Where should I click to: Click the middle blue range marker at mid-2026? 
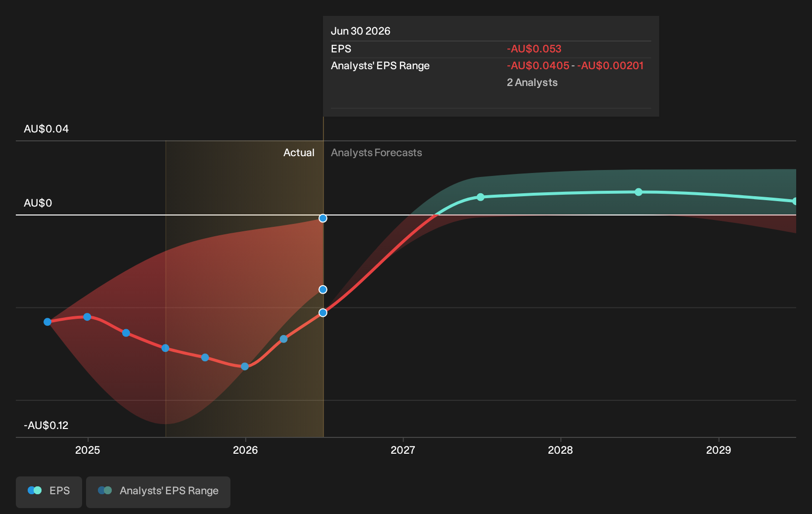coord(323,289)
